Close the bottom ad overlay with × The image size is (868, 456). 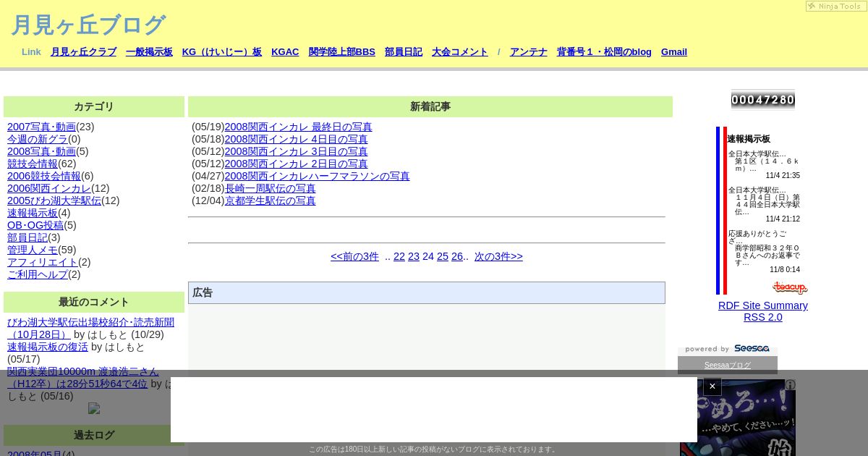pyautogui.click(x=712, y=387)
